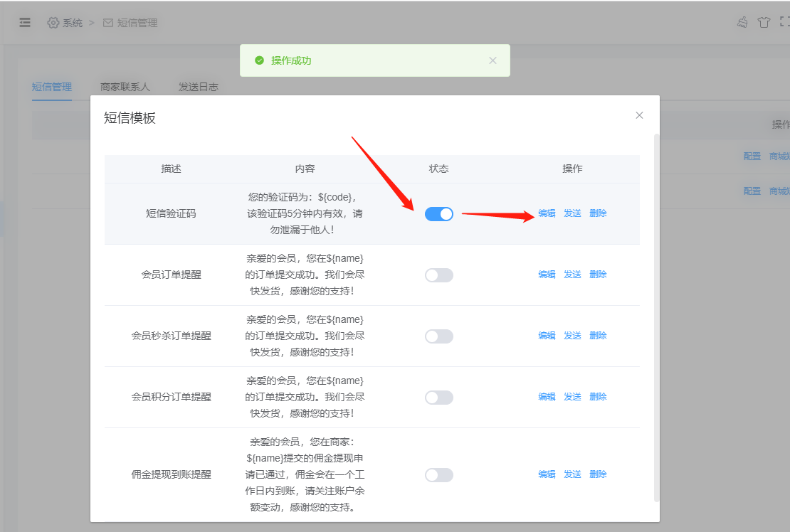
Task: Open the 发送日志 tab
Action: click(199, 87)
